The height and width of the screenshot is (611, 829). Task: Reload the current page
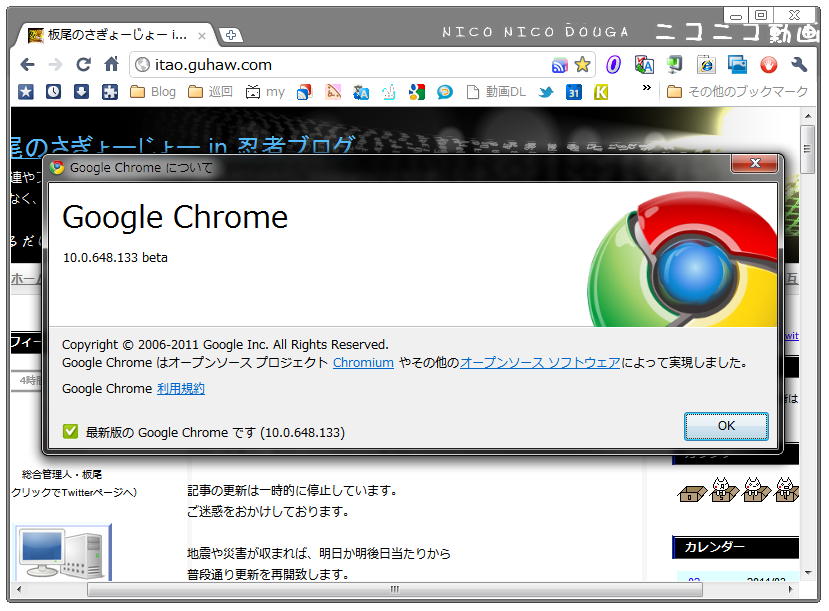83,65
